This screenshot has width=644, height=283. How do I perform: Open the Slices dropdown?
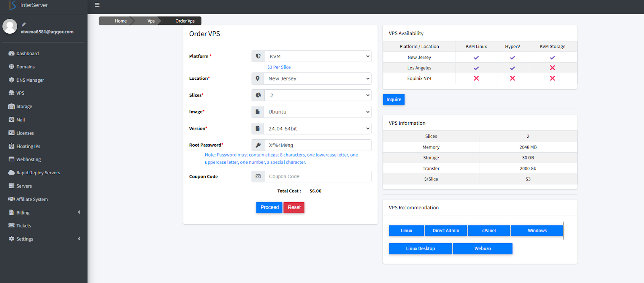click(x=318, y=95)
